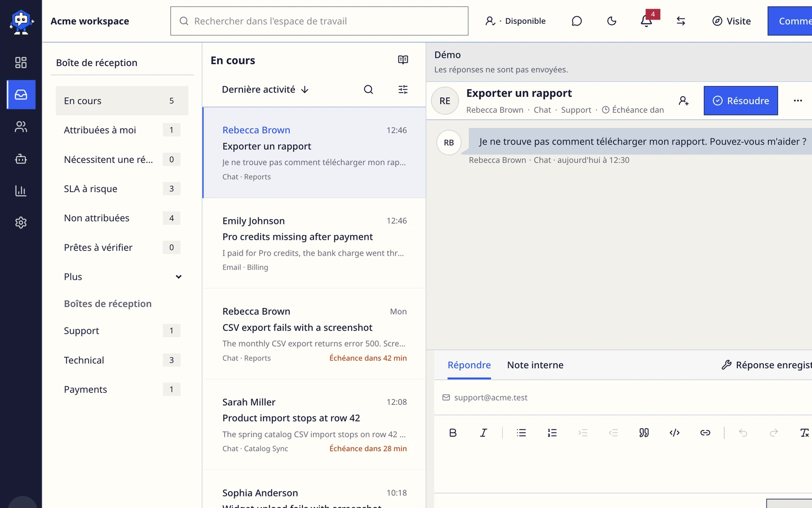Click the swap arrows icon in top bar
This screenshot has height=508, width=812.
point(681,21)
